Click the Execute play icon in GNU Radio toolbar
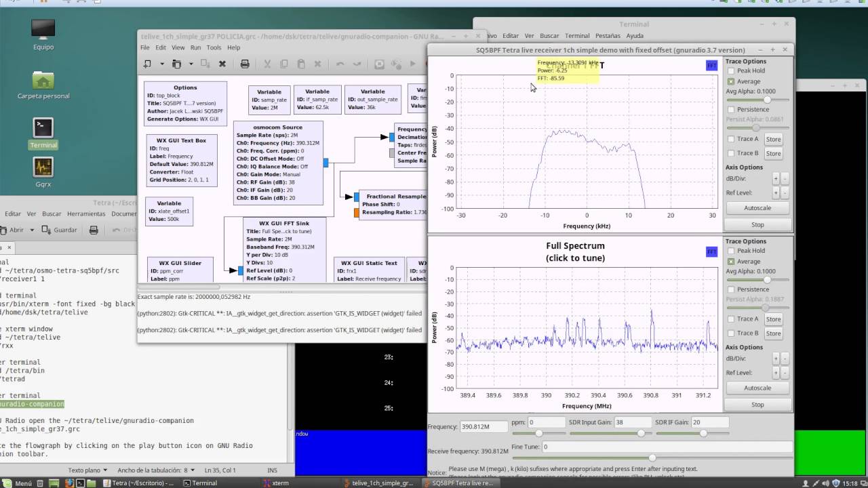868x488 pixels. point(412,64)
